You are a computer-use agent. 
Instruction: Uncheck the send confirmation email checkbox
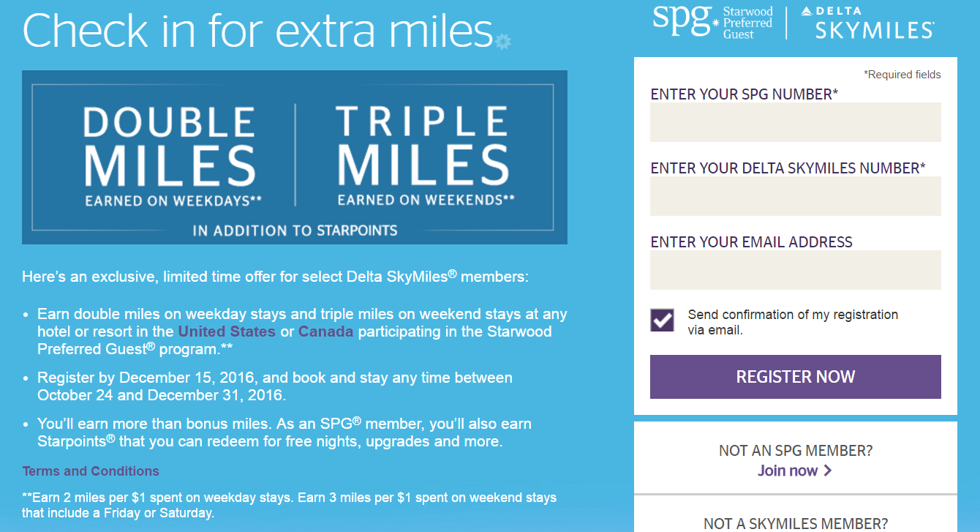point(662,320)
